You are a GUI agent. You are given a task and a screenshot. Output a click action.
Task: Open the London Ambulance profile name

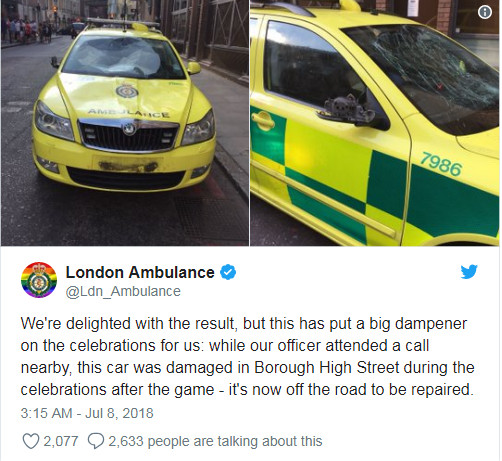coord(140,272)
